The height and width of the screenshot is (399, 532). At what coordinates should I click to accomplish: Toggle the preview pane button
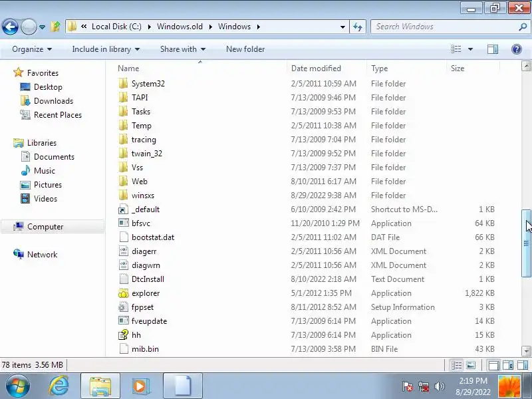493,49
